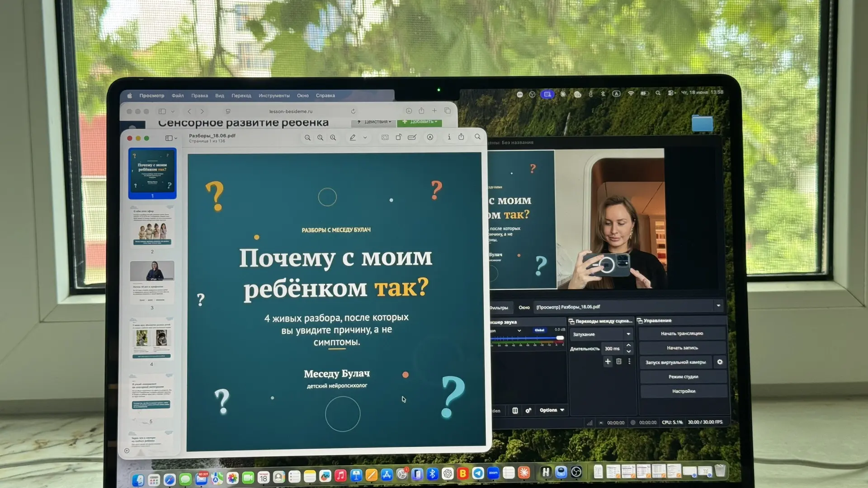Decrease transition duration with down arrow
The height and width of the screenshot is (488, 868).
(x=628, y=352)
